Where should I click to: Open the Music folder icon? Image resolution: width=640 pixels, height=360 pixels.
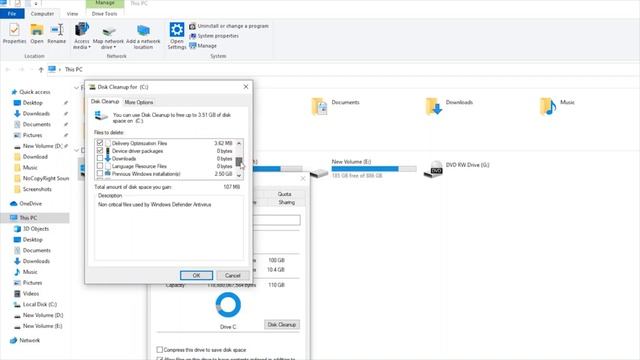click(548, 107)
